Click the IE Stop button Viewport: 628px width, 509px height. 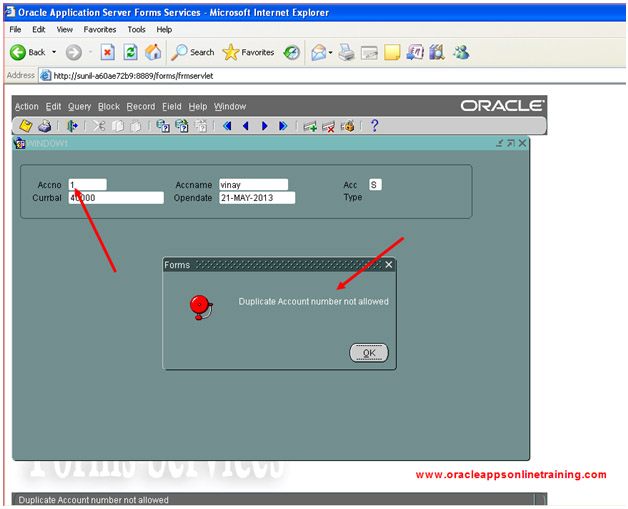coord(107,52)
